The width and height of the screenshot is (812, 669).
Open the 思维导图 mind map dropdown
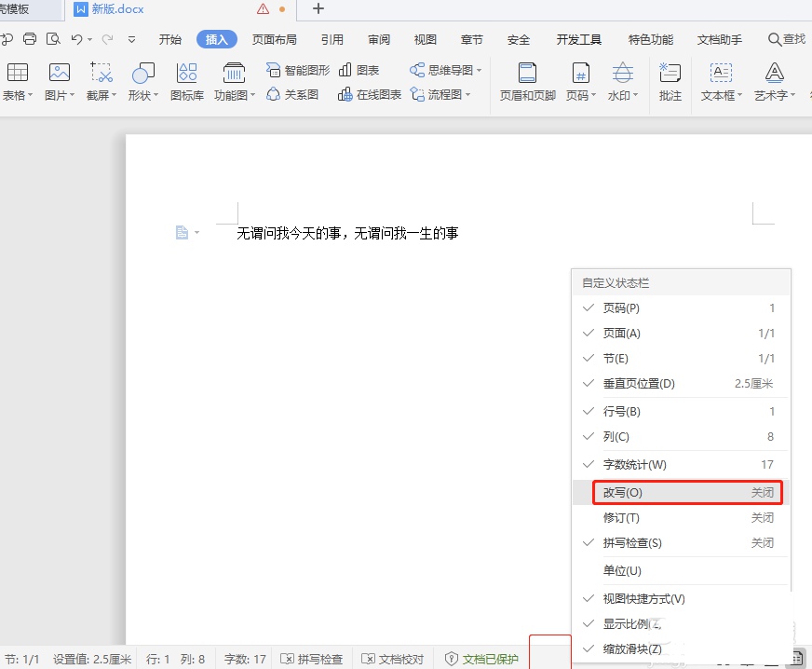point(446,70)
